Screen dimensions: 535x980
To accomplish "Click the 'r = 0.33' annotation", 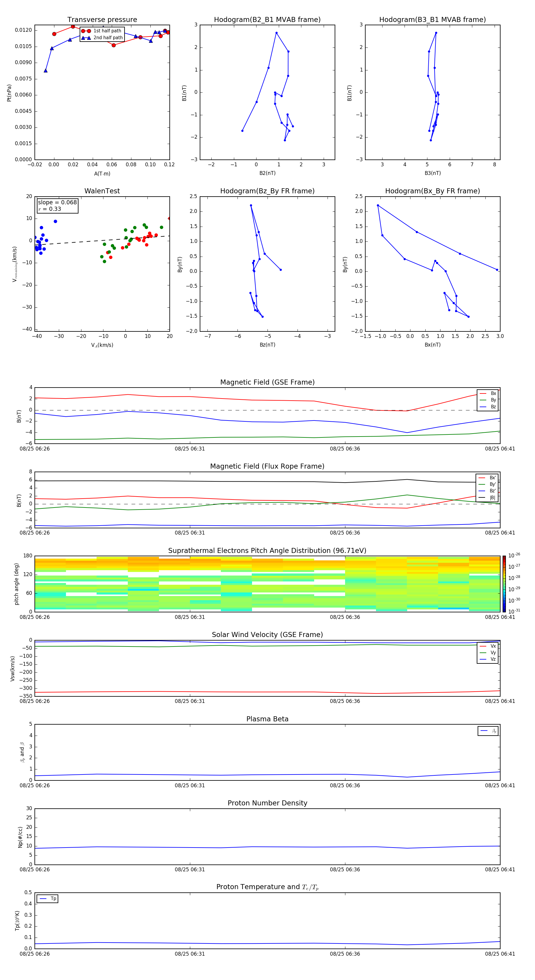I will [x=50, y=209].
